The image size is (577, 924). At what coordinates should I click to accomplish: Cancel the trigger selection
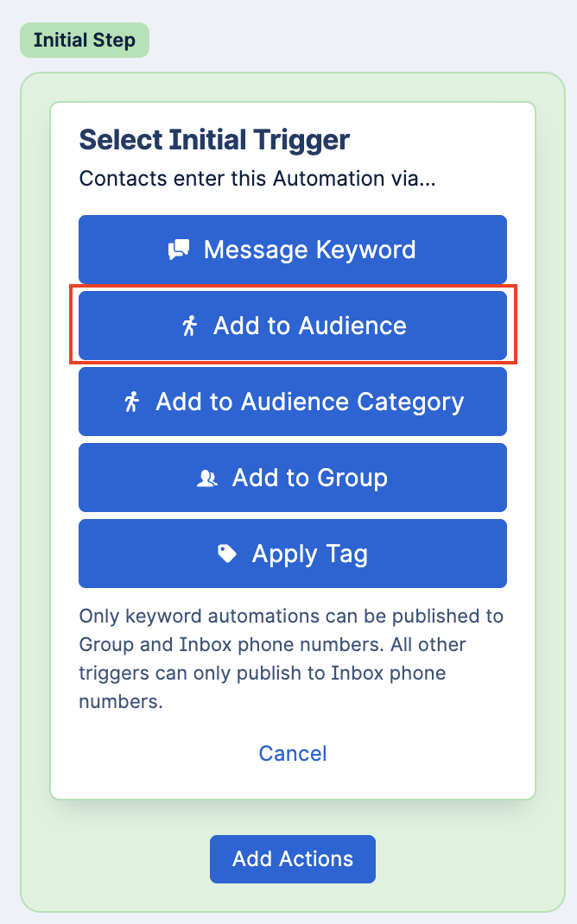(x=293, y=753)
